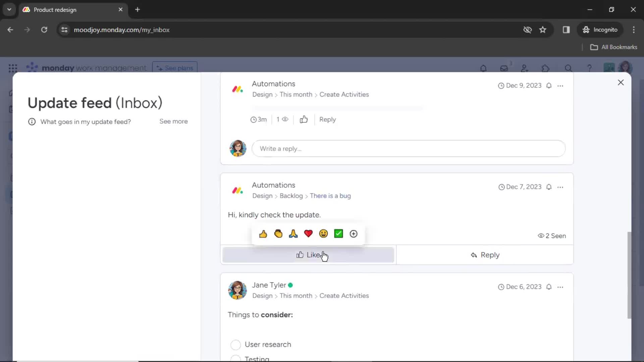Viewport: 644px width, 362px height.
Task: Toggle the reminder bell on Dec 6 post
Action: click(x=550, y=287)
